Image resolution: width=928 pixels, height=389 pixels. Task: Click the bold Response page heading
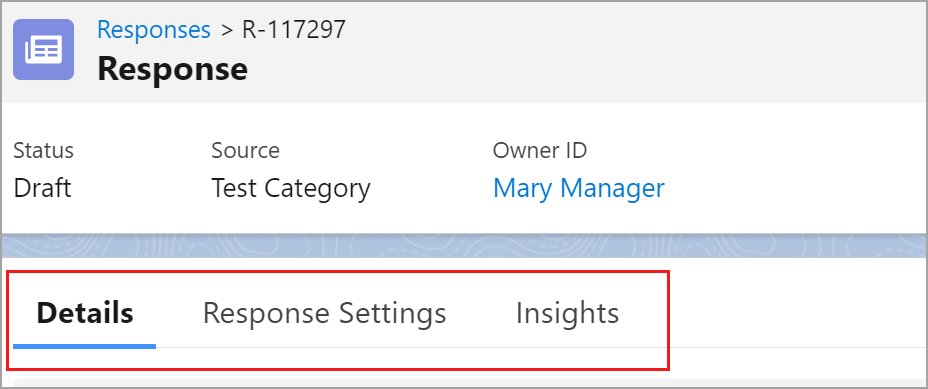click(172, 69)
